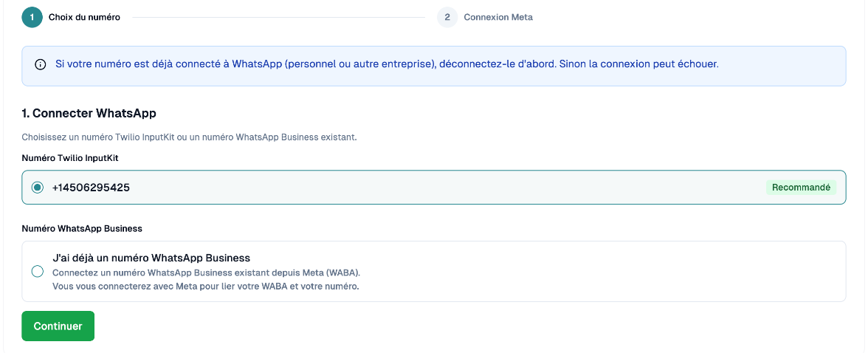Click the Numéro Twilio InputKit label
This screenshot has height=353, width=868.
[x=70, y=158]
